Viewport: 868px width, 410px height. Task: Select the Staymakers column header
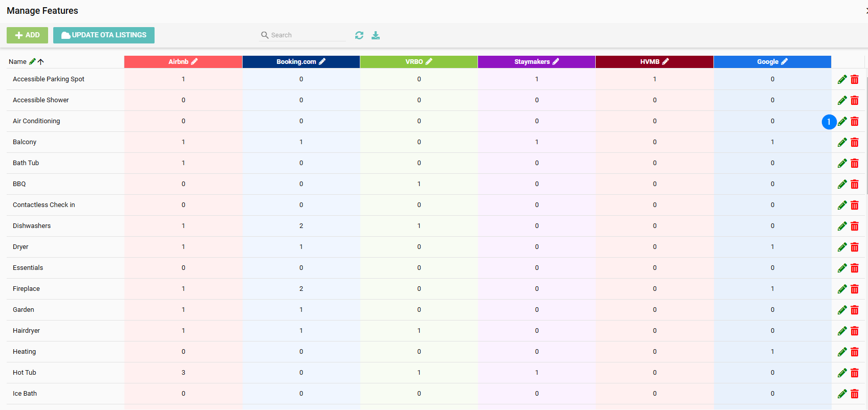532,62
